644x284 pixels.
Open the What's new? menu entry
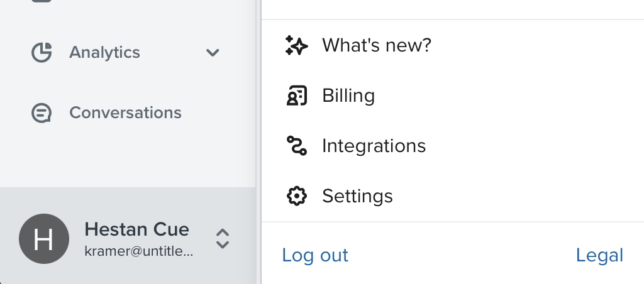(376, 45)
